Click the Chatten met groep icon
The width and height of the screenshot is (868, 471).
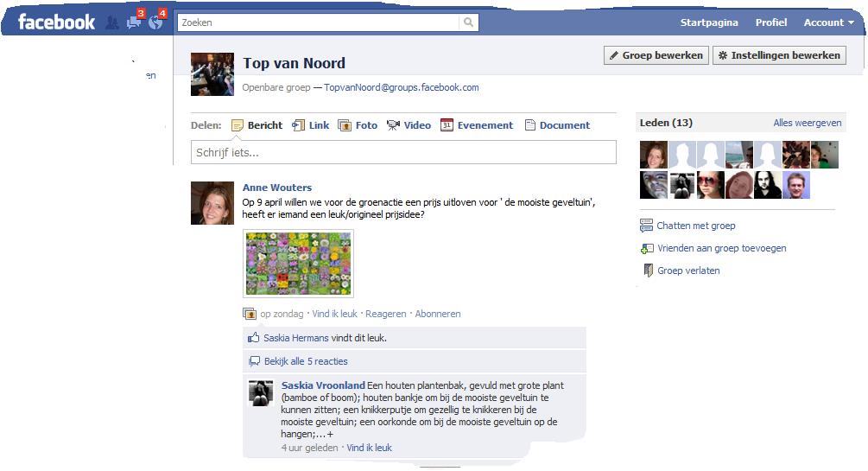646,226
